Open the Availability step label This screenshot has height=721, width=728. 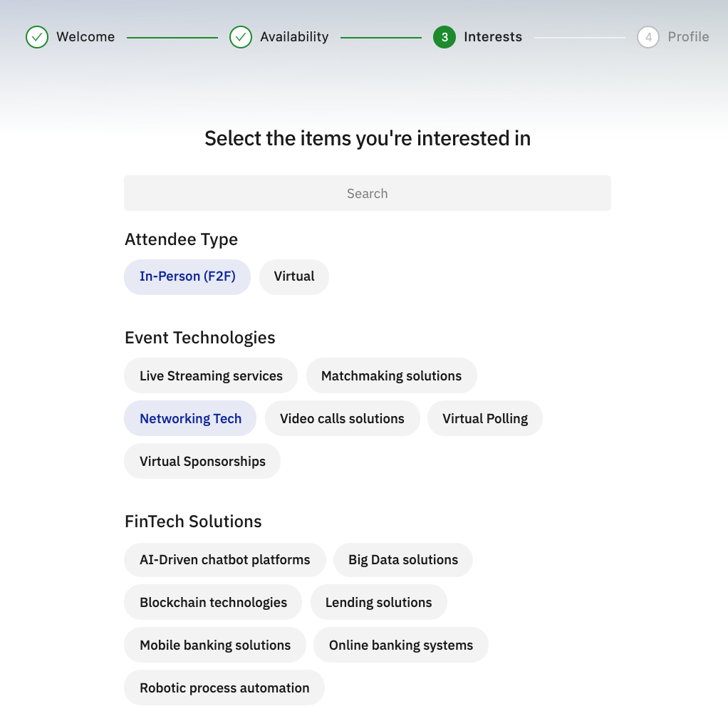pos(294,36)
